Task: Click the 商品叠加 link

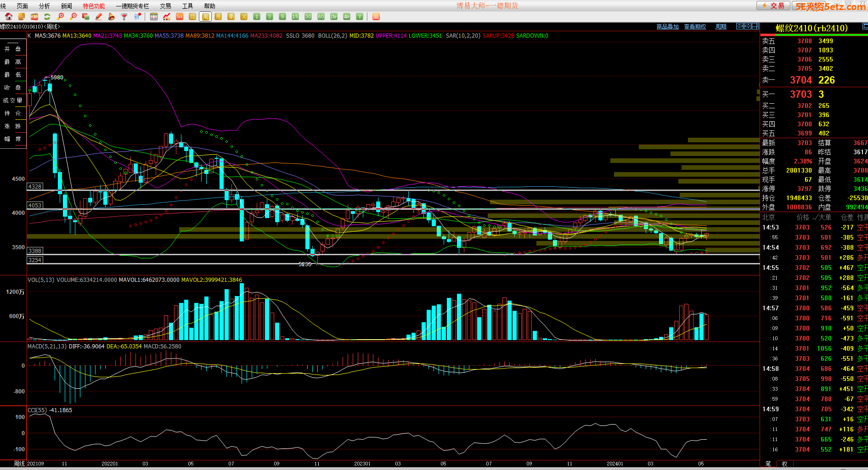Action: pyautogui.click(x=667, y=27)
